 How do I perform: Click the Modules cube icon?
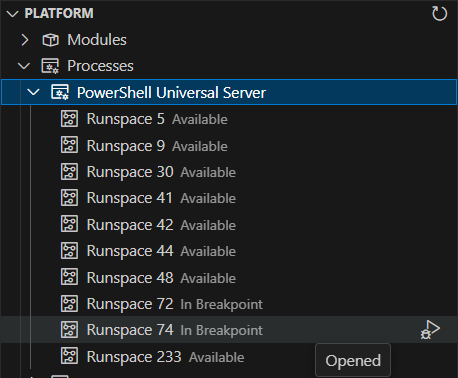[x=50, y=40]
